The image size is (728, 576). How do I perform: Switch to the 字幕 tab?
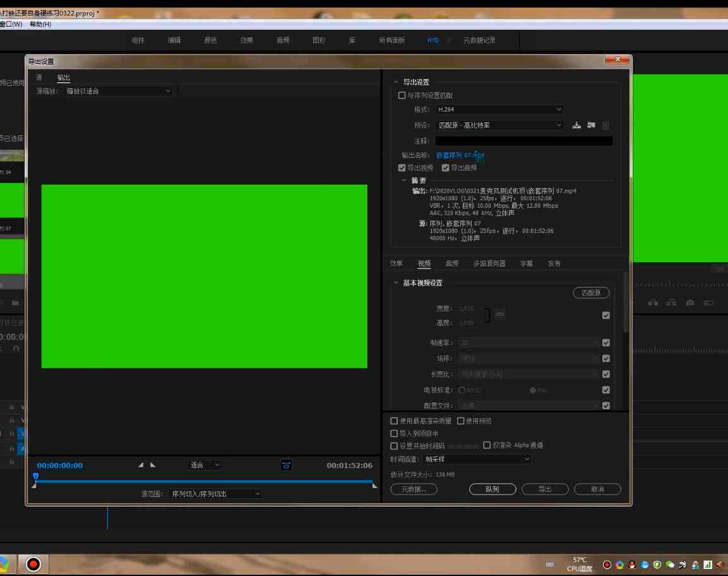coord(526,263)
